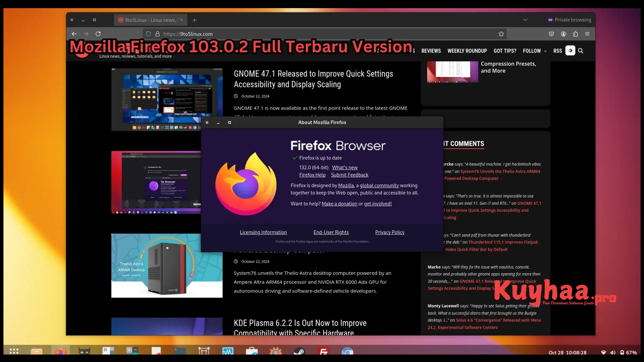Open the Firefox account icon

[x=563, y=34]
